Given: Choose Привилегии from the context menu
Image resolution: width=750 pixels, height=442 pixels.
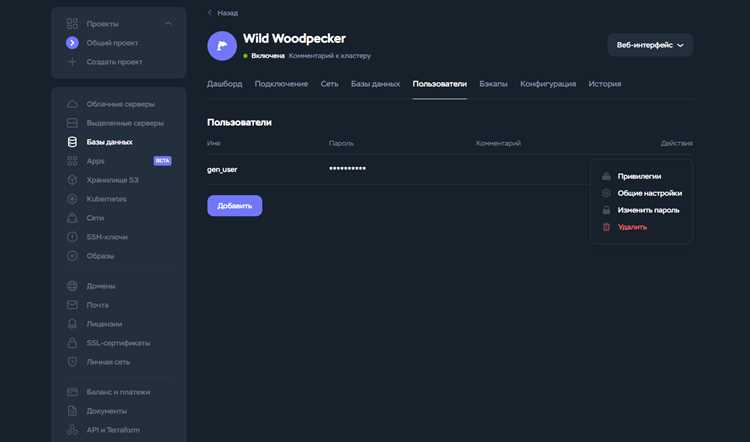Looking at the screenshot, I should point(639,176).
